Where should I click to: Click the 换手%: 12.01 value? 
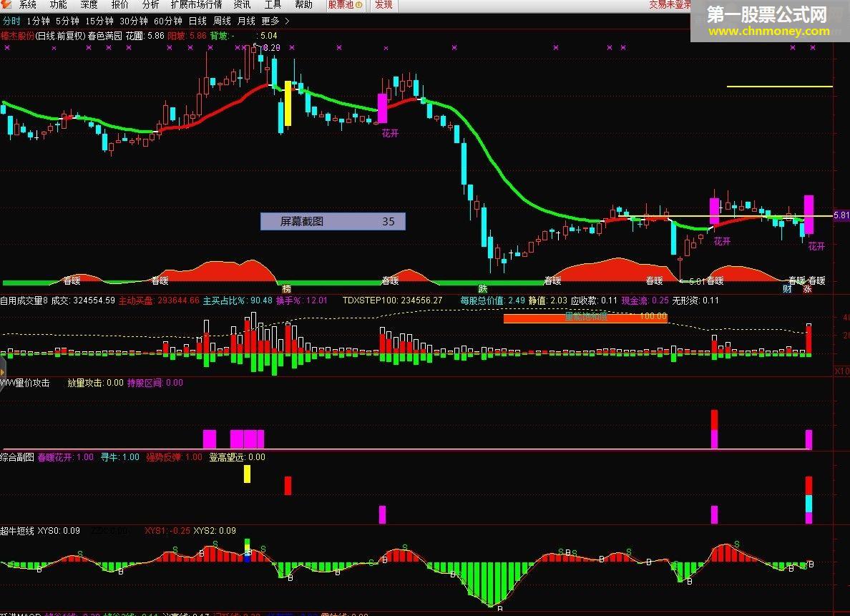pyautogui.click(x=301, y=300)
